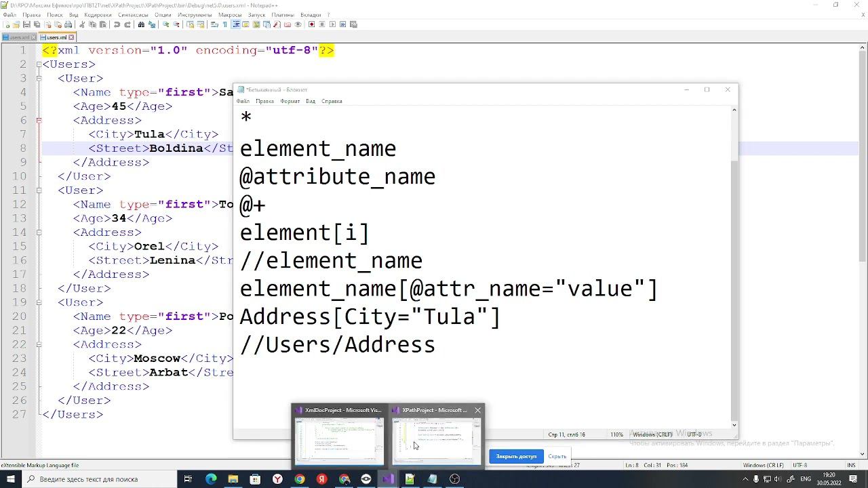Open Кодировки menu in Notepad++

coord(98,14)
